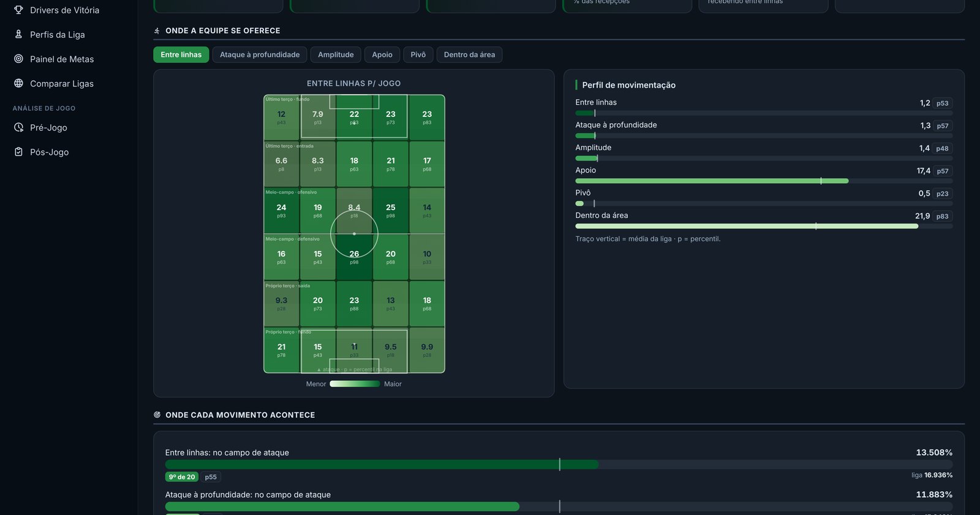Click the heatmap cell showing 9.9
Image resolution: width=980 pixels, height=515 pixels.
coord(427,350)
